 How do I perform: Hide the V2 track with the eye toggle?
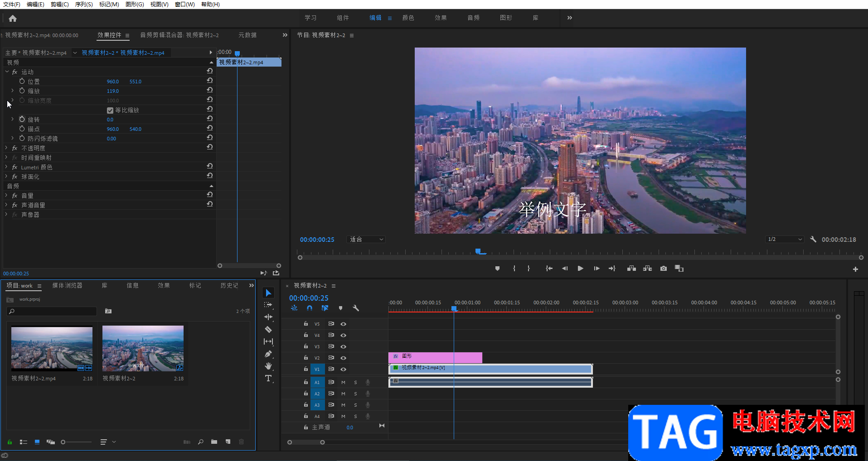coord(344,358)
